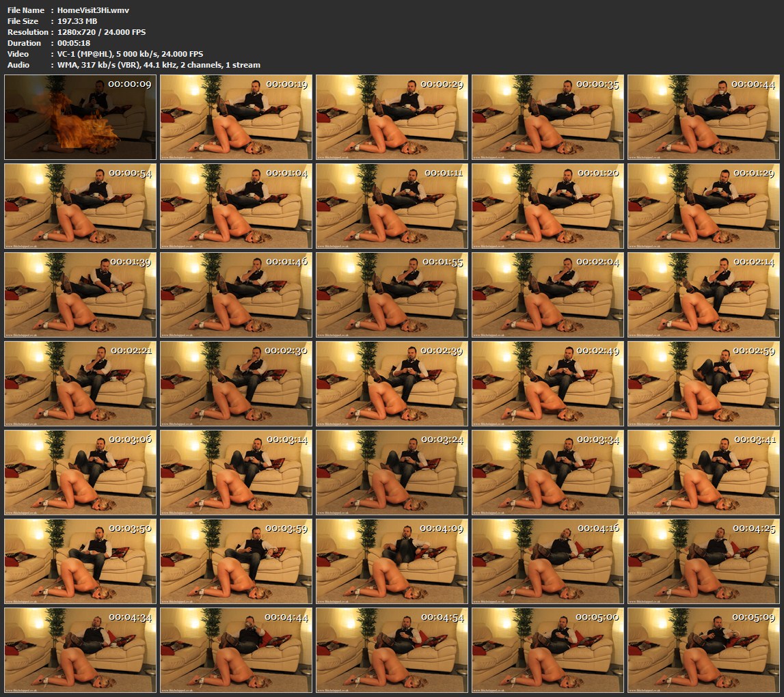Viewport: 784px width, 697px height.
Task: Select the thumbnail timestamped 00:01:39
Action: [80, 295]
